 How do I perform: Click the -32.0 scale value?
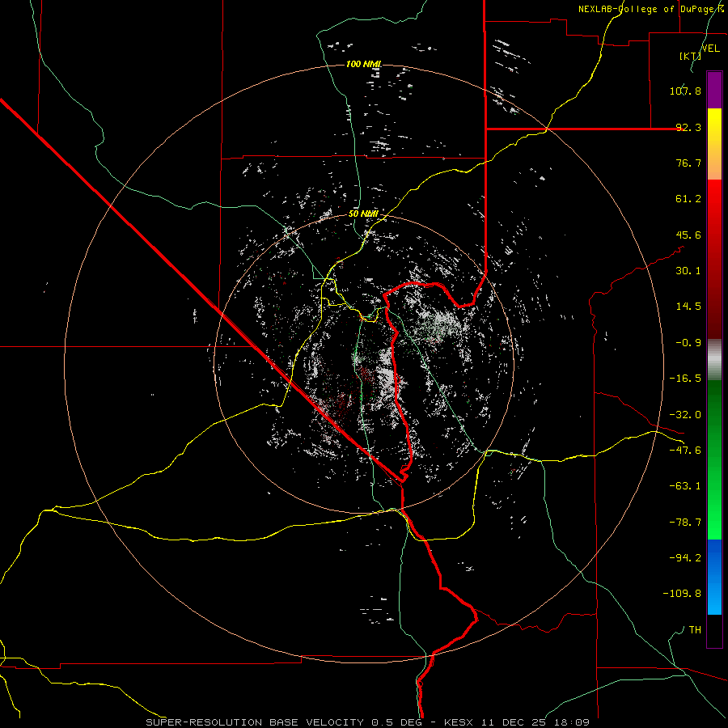click(685, 415)
